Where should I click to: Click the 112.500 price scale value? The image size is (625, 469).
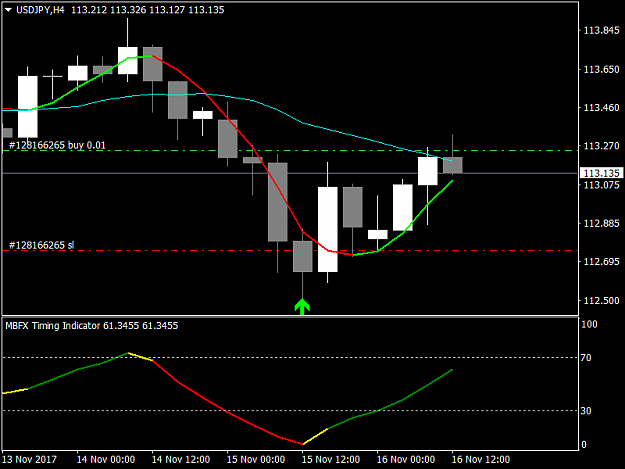point(601,300)
